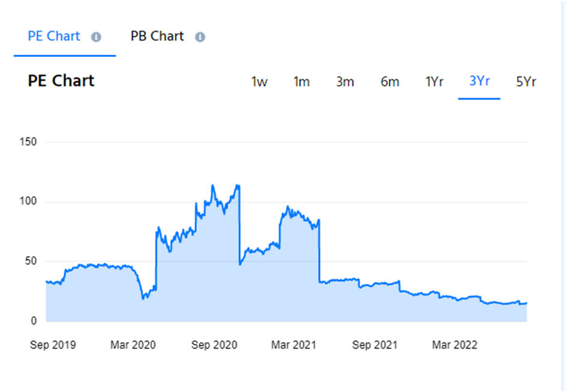Screen dimensions: 567x392
Task: Switch to the PB Chart tab
Action: coord(157,36)
